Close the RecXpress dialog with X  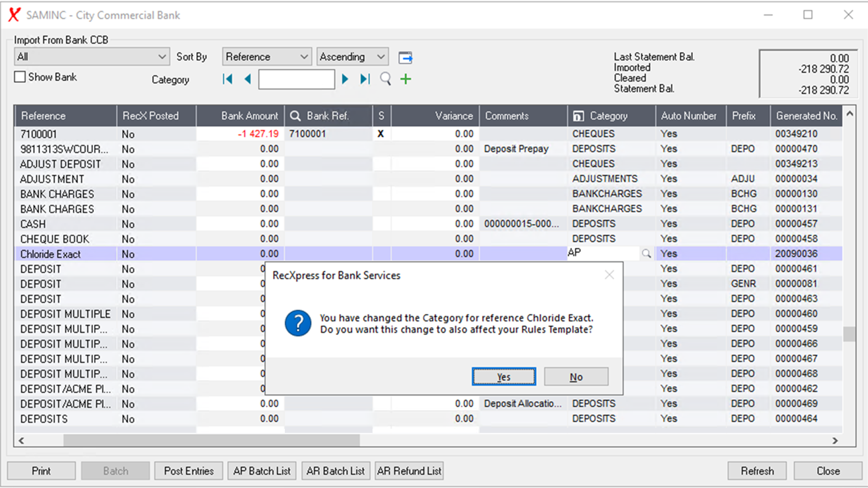tap(609, 275)
